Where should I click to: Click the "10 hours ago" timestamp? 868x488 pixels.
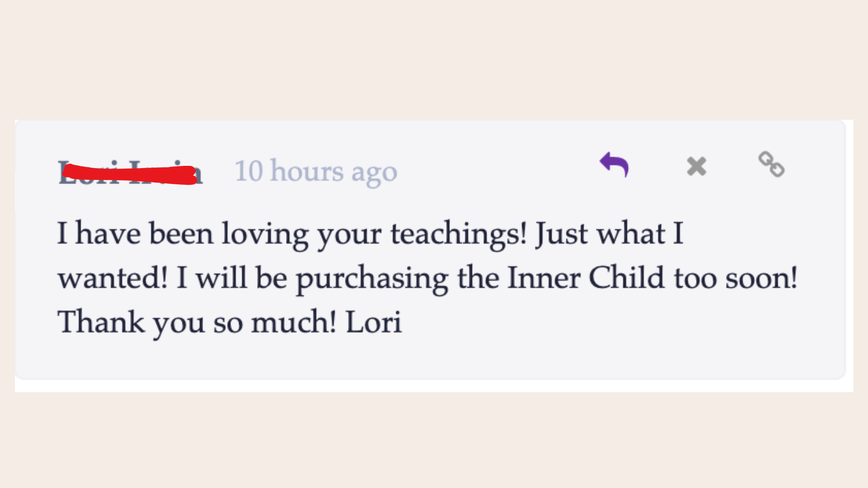(316, 172)
